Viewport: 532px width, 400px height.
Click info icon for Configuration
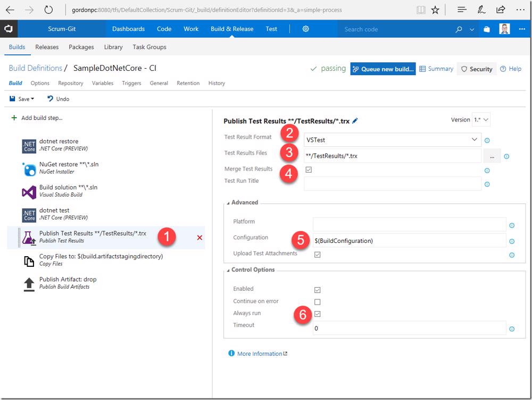click(x=512, y=241)
